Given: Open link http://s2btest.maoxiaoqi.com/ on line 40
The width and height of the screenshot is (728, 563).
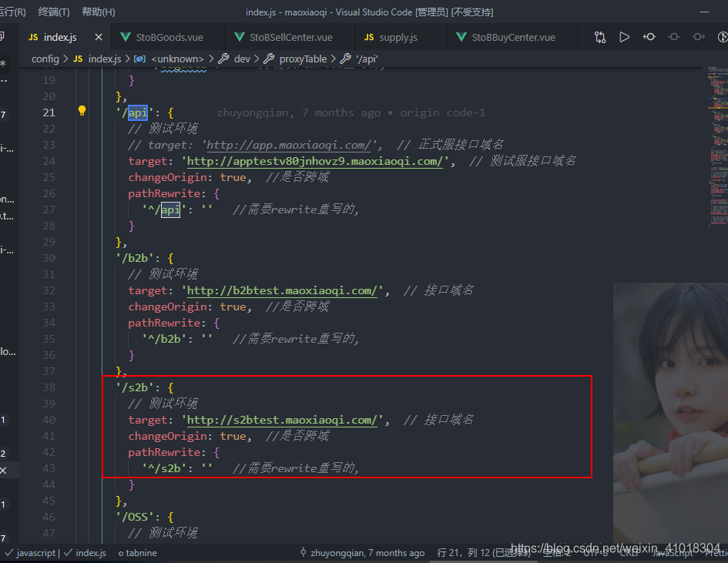Looking at the screenshot, I should coord(282,420).
